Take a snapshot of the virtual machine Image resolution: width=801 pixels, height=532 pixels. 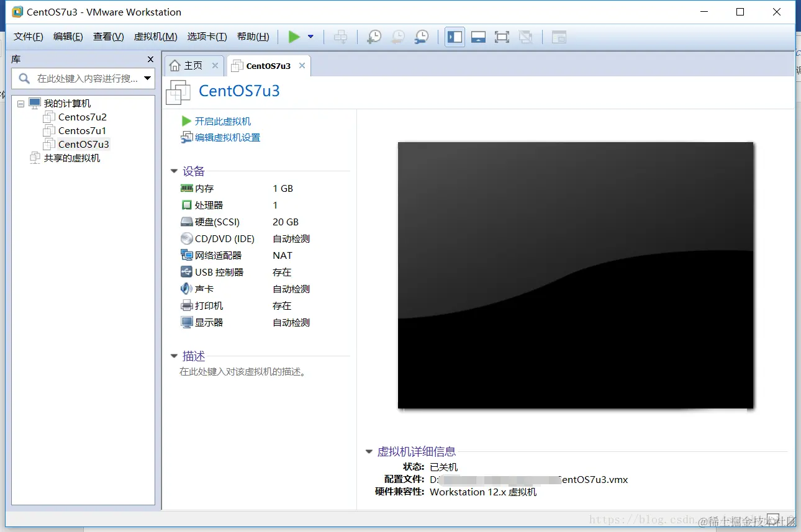[373, 37]
